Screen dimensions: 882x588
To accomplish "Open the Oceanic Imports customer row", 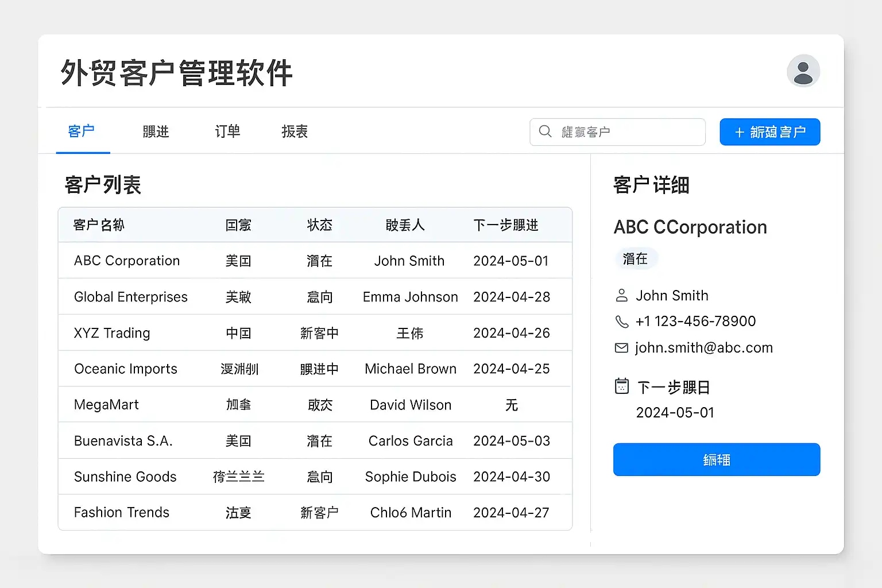I will click(x=126, y=369).
